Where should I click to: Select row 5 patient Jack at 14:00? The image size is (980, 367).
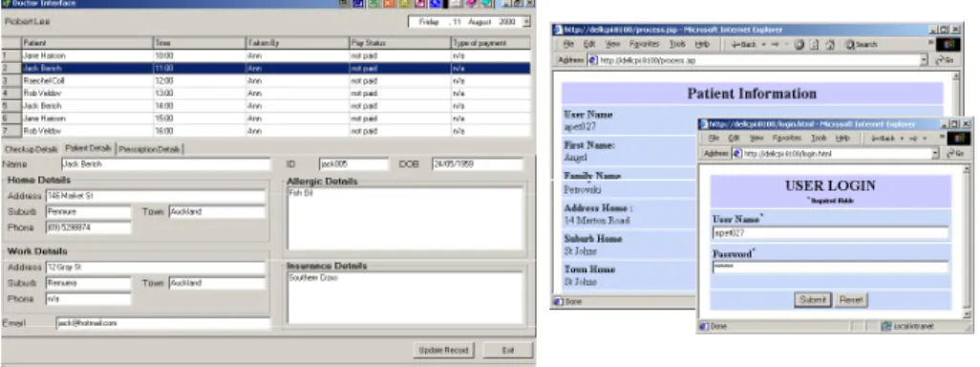coord(266,106)
